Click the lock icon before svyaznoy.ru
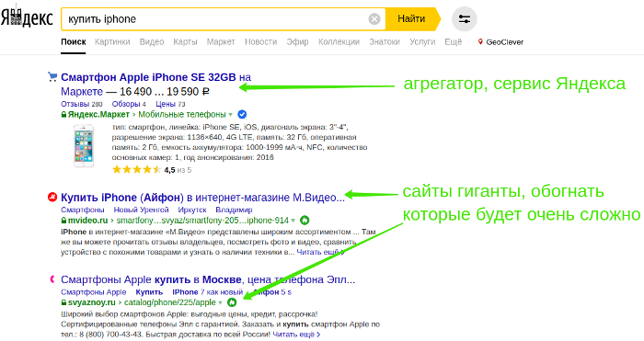 (x=63, y=302)
